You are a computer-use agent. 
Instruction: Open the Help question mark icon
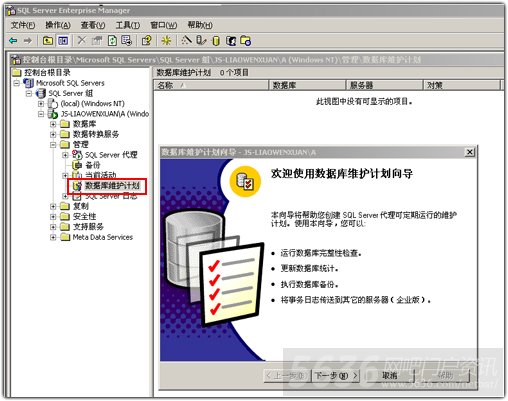(146, 41)
